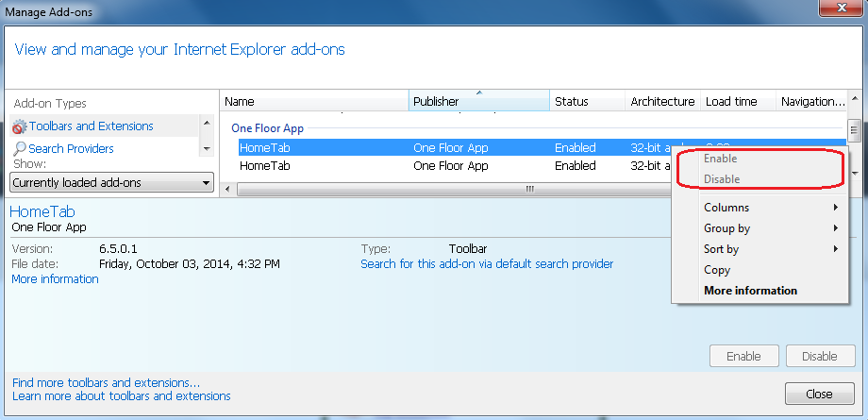Click the bottom Enable button

(744, 356)
